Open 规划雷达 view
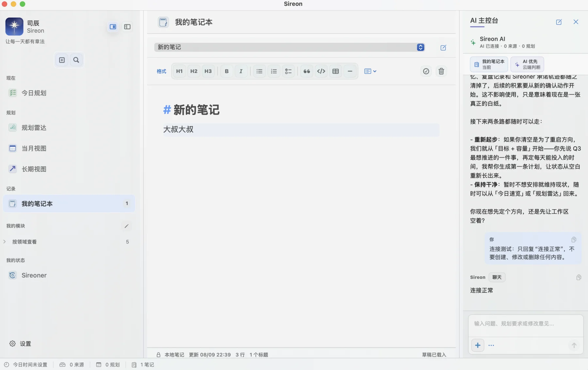The width and height of the screenshot is (588, 370). [x=69, y=128]
